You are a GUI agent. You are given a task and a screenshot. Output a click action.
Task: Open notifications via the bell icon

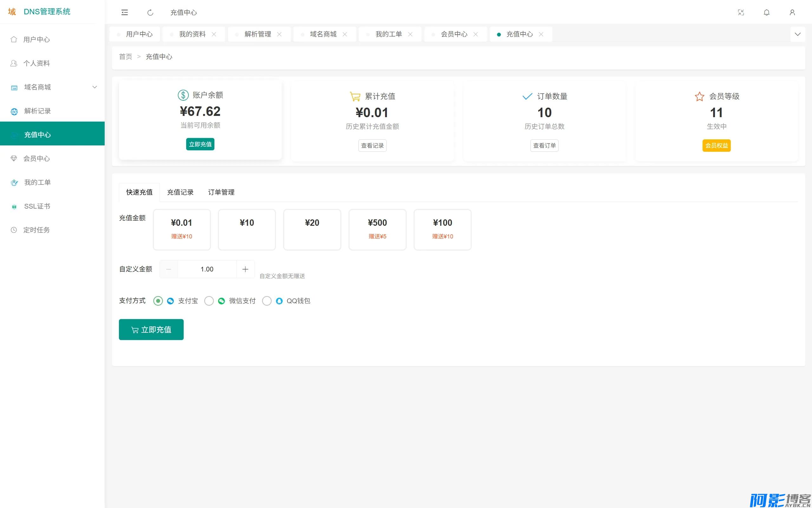[x=767, y=12]
